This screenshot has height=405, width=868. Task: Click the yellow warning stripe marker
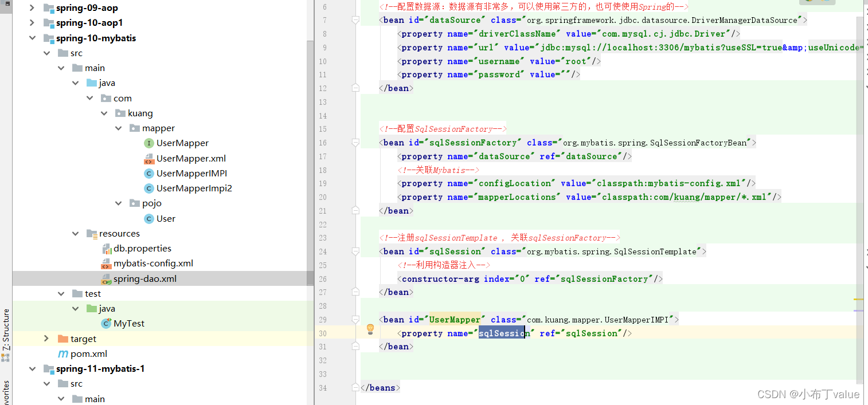(858, 299)
